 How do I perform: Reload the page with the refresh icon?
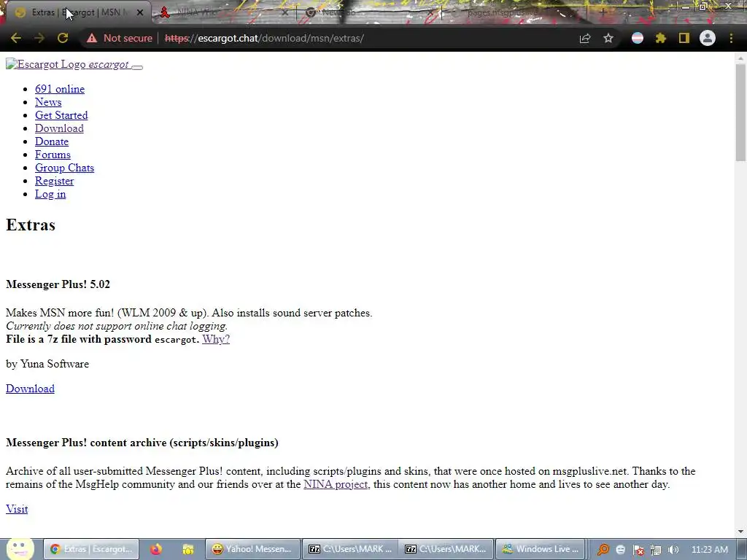click(x=63, y=38)
